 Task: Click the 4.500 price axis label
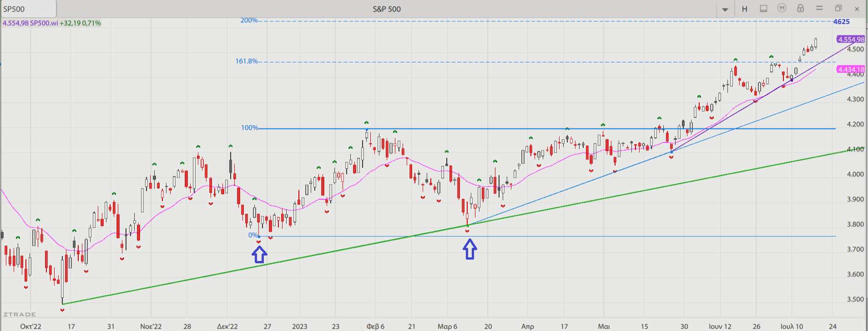click(855, 49)
